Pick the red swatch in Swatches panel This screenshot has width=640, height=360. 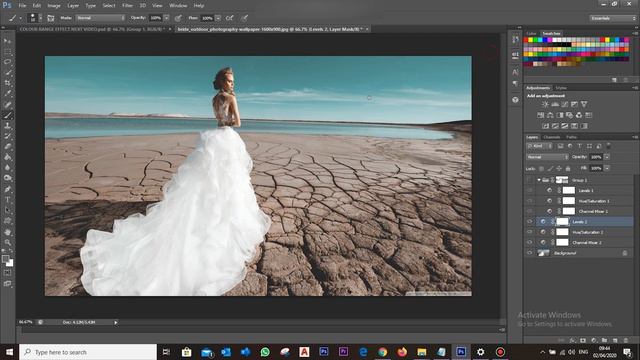(526, 40)
